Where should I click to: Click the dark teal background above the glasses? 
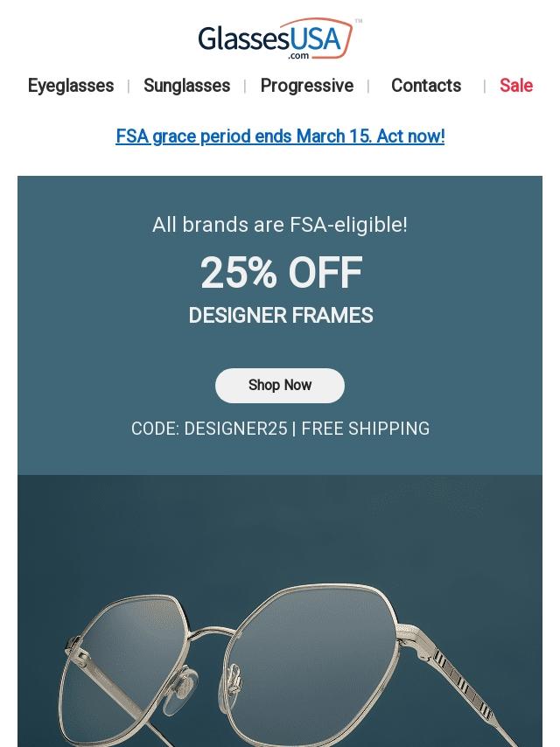280,525
